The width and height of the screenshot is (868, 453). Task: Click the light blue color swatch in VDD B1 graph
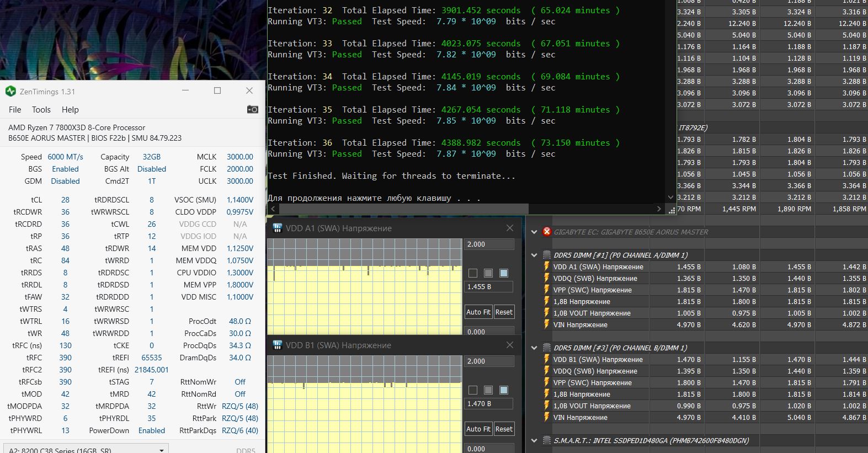point(504,390)
